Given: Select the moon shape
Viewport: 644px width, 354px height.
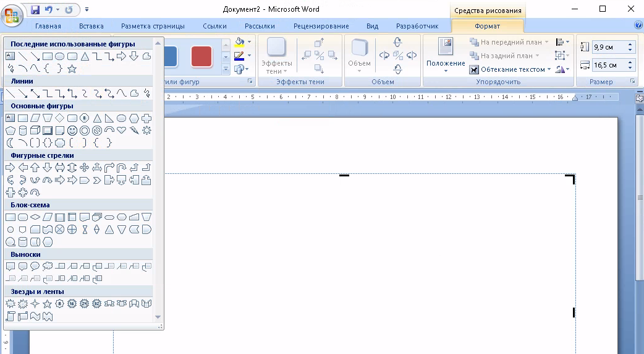Looking at the screenshot, I should [11, 143].
